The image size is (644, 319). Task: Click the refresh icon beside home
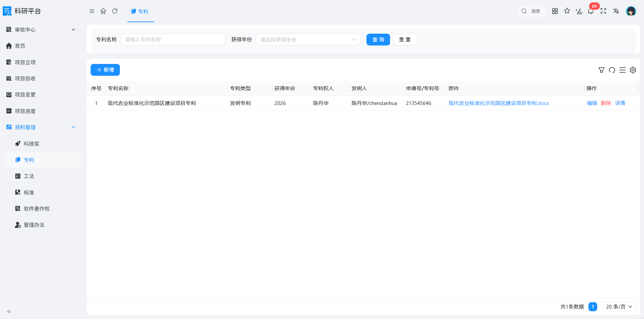pos(115,11)
